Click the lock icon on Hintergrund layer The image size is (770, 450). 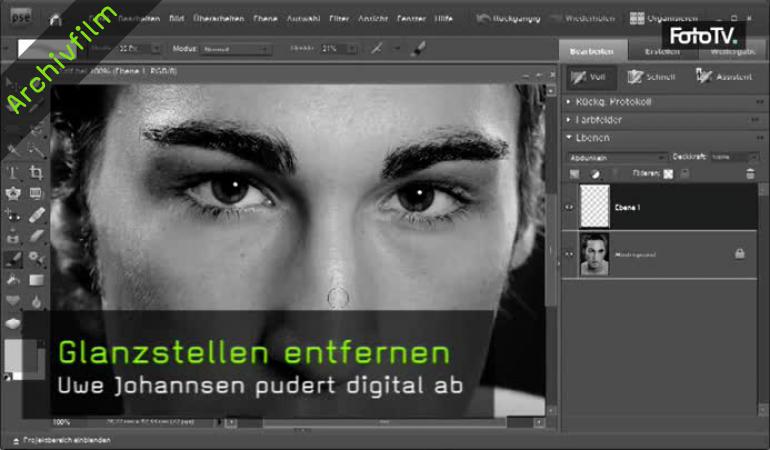point(740,253)
